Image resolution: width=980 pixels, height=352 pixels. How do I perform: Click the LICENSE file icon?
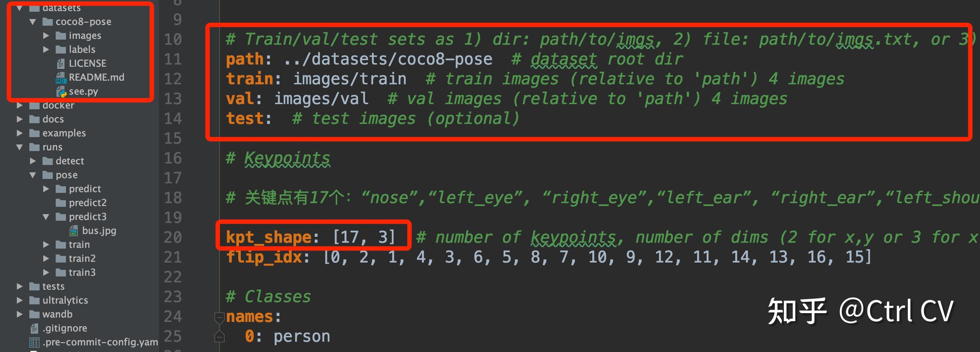tap(61, 63)
